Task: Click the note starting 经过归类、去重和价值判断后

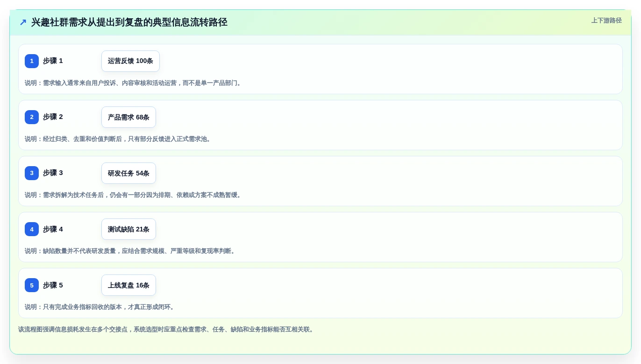Action: coord(119,139)
